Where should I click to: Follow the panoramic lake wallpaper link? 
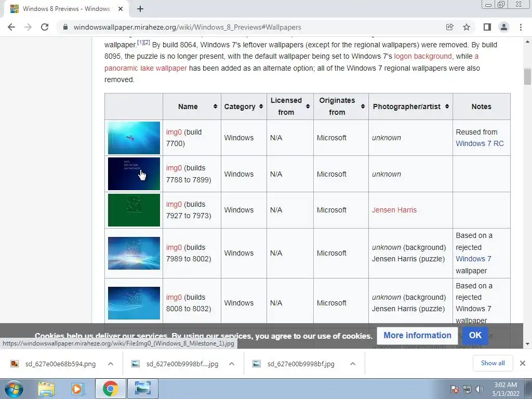(x=145, y=68)
